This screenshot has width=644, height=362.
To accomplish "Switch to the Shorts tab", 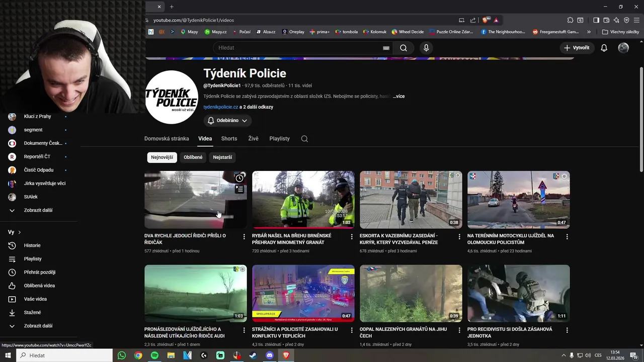I will pos(229,139).
